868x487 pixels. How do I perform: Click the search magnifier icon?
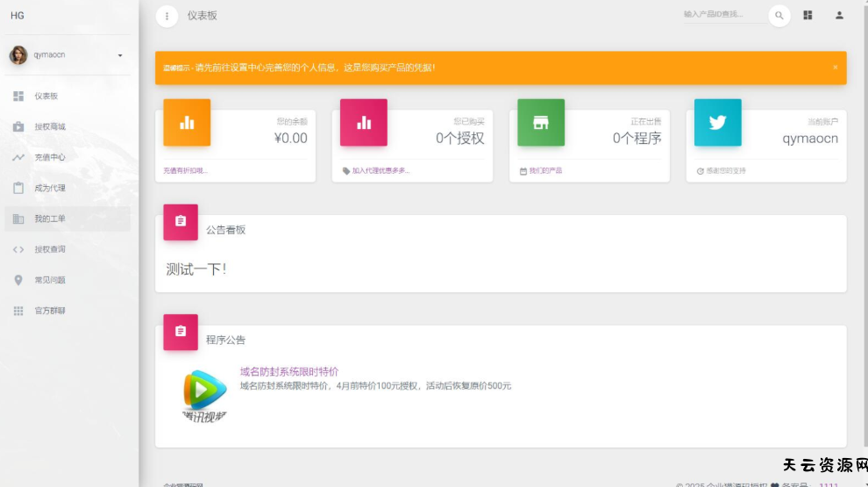(x=779, y=16)
